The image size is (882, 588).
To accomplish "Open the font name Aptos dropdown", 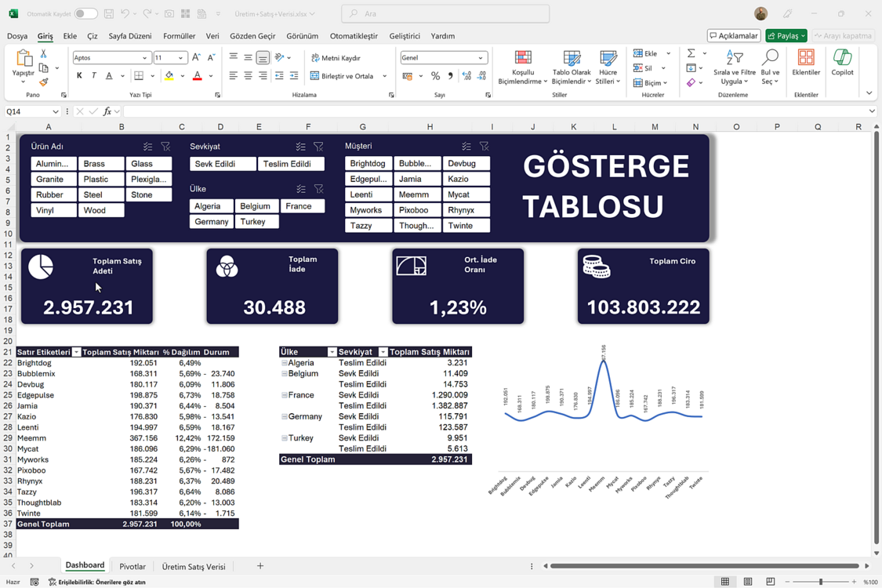I will coord(144,57).
